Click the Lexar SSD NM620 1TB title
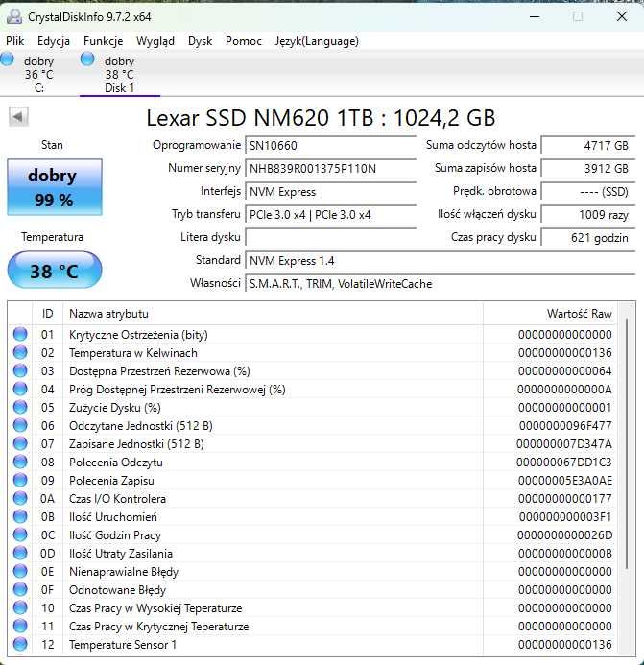 321,117
